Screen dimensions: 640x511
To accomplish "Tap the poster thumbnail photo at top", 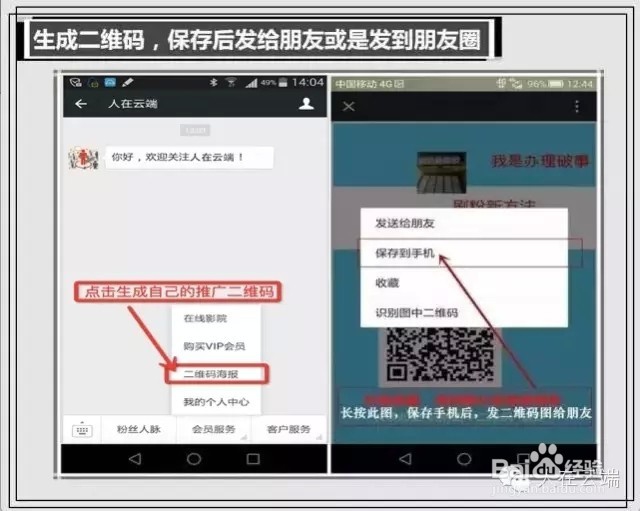I will [x=441, y=172].
